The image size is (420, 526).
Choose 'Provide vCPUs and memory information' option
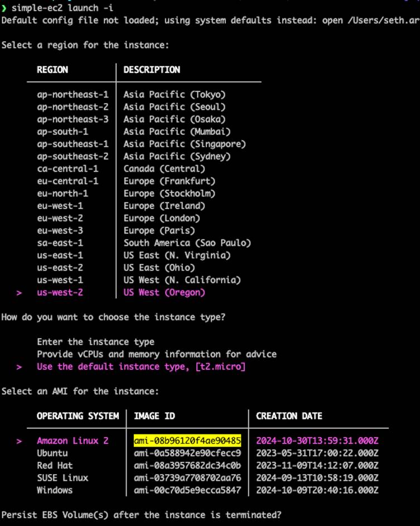(x=157, y=354)
